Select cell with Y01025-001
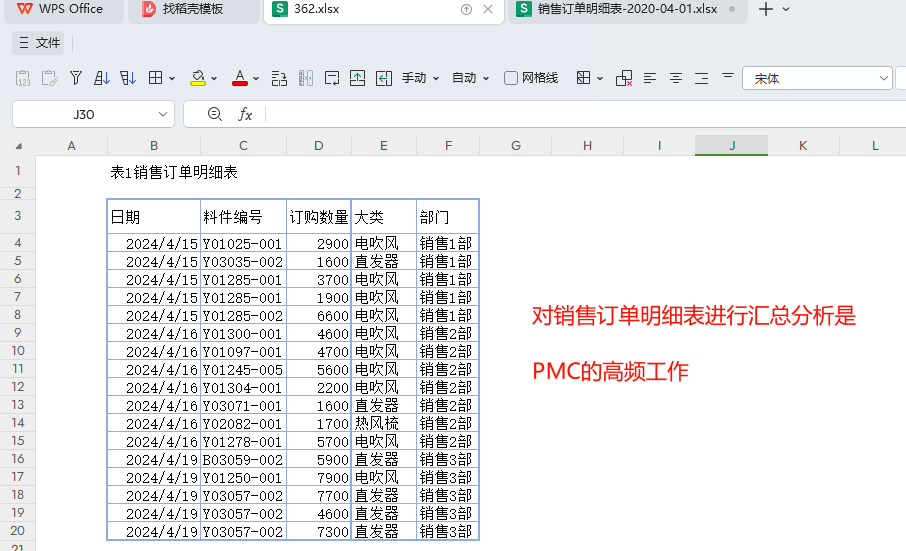 [x=243, y=243]
